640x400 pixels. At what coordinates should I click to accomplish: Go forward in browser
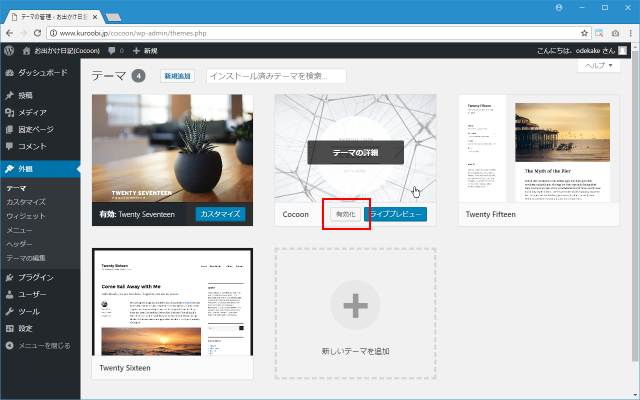(x=23, y=33)
